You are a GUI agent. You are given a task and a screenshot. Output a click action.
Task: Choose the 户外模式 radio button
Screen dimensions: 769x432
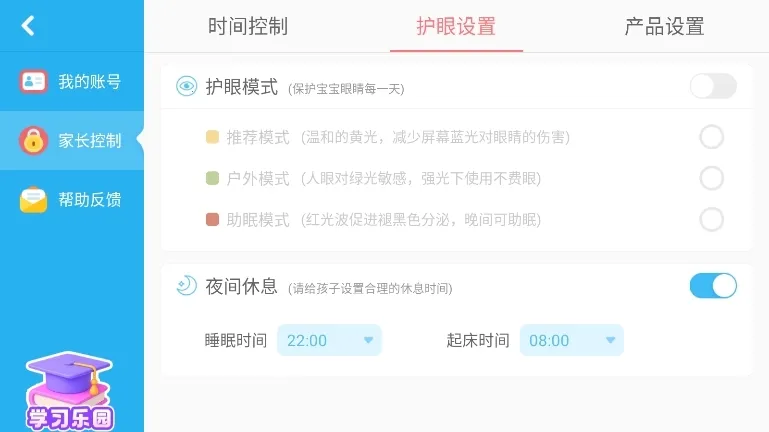tap(712, 178)
